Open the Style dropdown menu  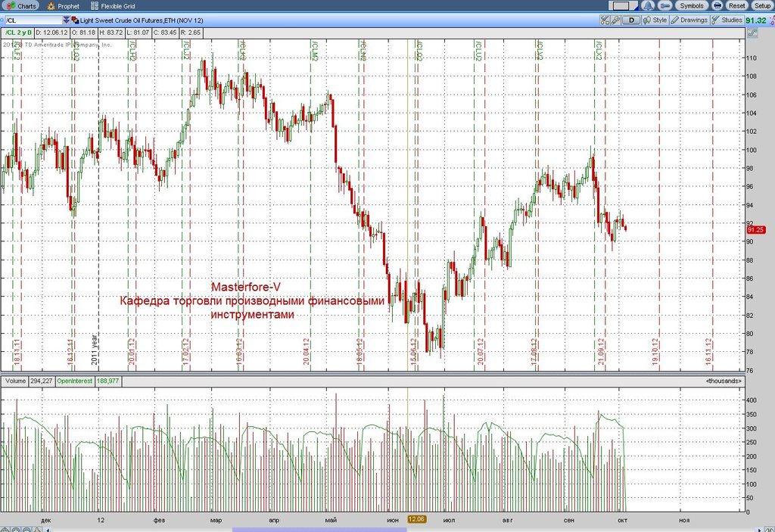point(655,20)
